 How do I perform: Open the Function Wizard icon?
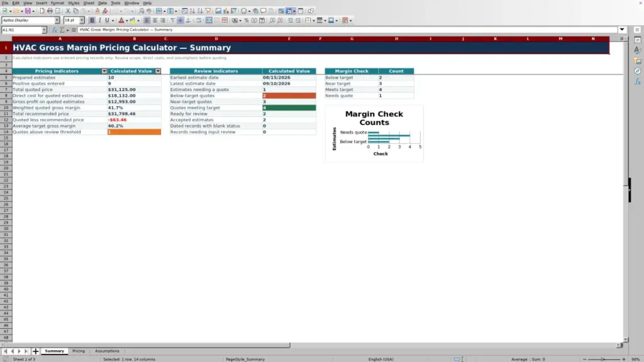coord(55,30)
